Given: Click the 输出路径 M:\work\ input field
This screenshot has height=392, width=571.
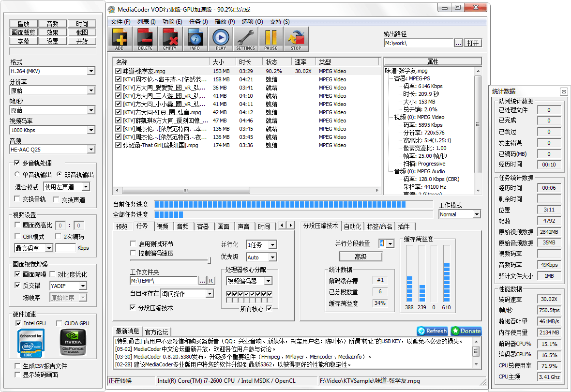Looking at the screenshot, I should click(419, 43).
